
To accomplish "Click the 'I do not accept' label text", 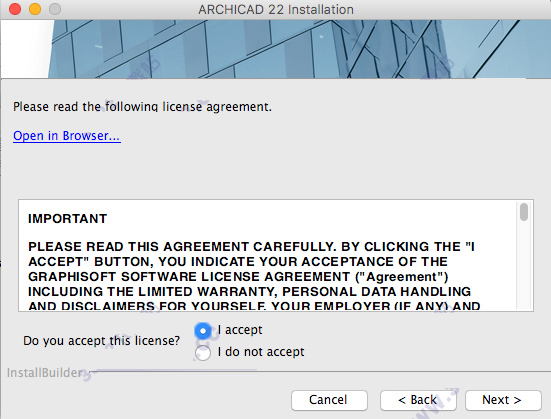I will click(x=261, y=352).
